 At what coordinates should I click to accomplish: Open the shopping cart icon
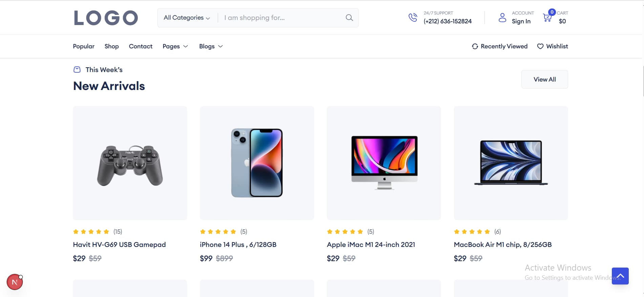(x=547, y=18)
